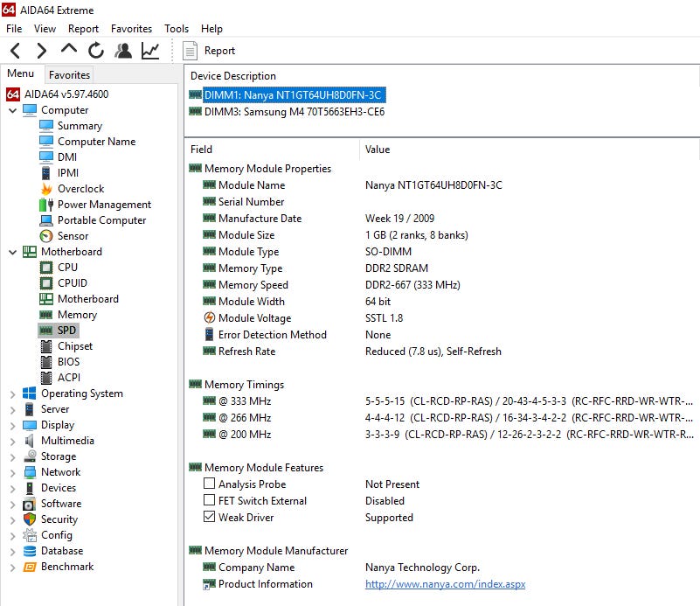700x606 pixels.
Task: Toggle the Analysis Probe checkbox
Action: (210, 484)
